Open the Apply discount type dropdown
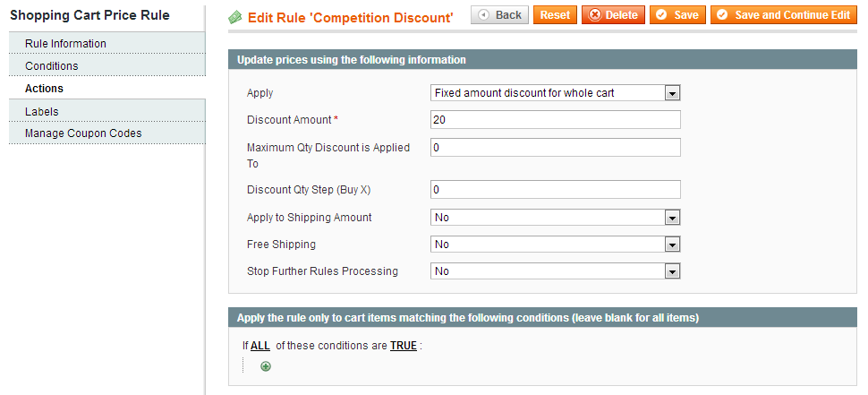This screenshot has width=868, height=395. pyautogui.click(x=555, y=93)
